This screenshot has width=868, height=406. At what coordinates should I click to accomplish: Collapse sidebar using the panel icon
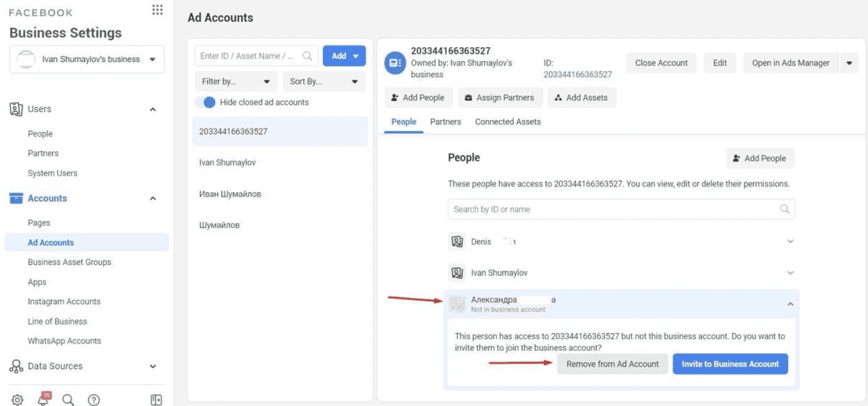tap(156, 399)
